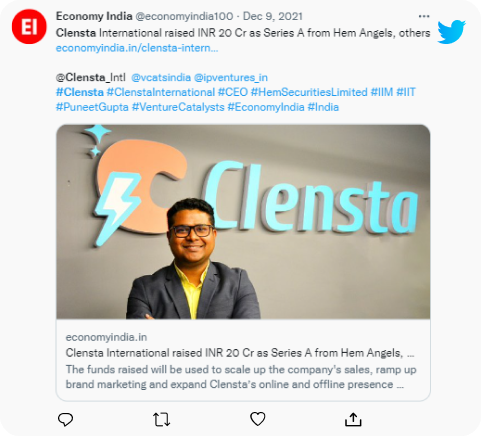Open Economy India red EI avatar
Screen dimensions: 481x436
coord(29,27)
